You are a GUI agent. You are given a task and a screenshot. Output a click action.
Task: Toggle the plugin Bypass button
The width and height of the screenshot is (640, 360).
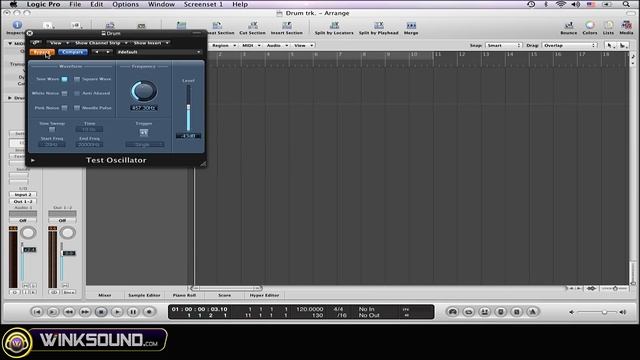[42, 52]
